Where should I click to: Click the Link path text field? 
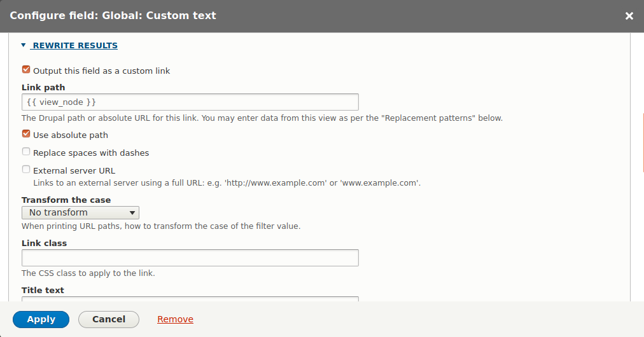[x=190, y=102]
